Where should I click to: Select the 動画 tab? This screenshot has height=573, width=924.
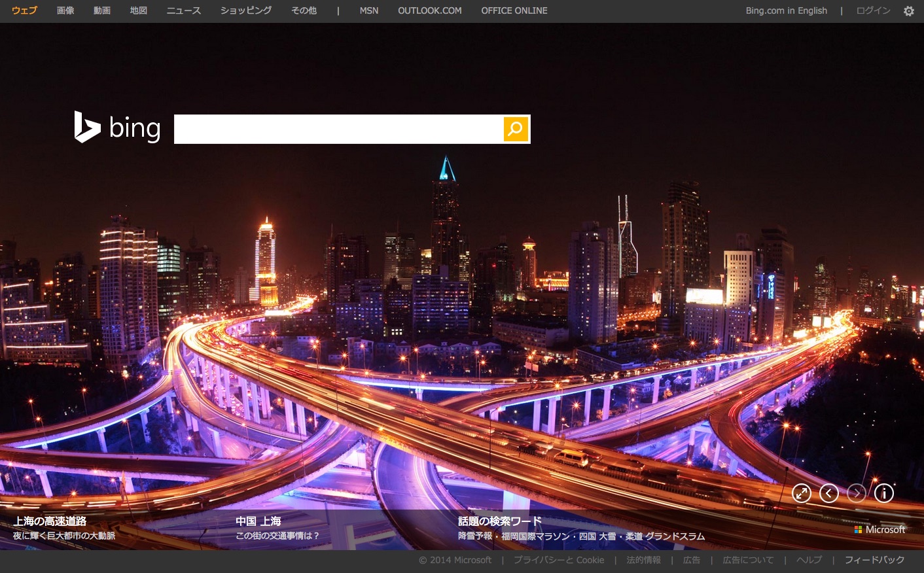pos(102,11)
